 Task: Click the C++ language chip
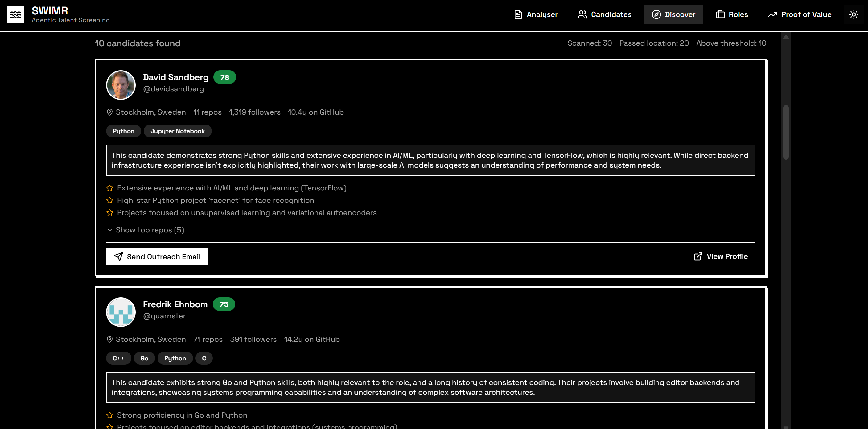click(x=118, y=358)
